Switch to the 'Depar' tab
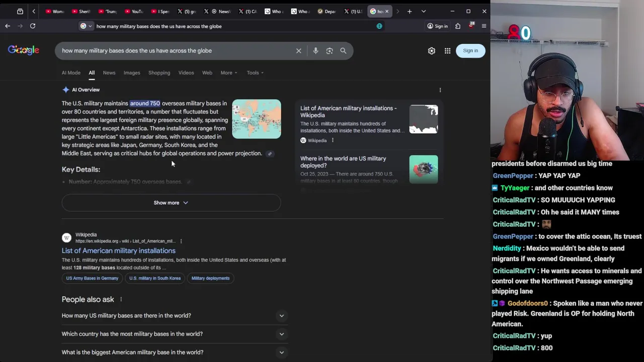Image resolution: width=644 pixels, height=362 pixels. (327, 11)
